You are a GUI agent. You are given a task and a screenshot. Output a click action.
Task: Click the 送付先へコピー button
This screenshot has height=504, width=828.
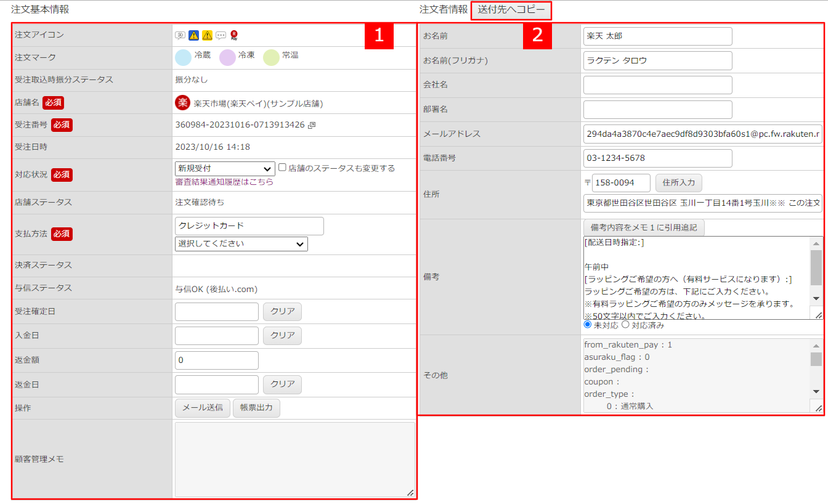511,10
